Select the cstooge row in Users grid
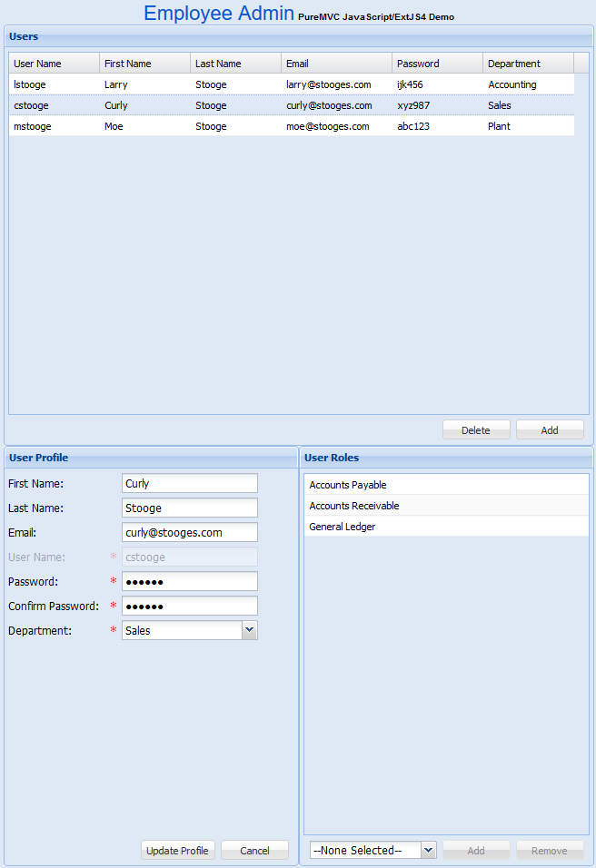596x868 pixels. pos(292,105)
